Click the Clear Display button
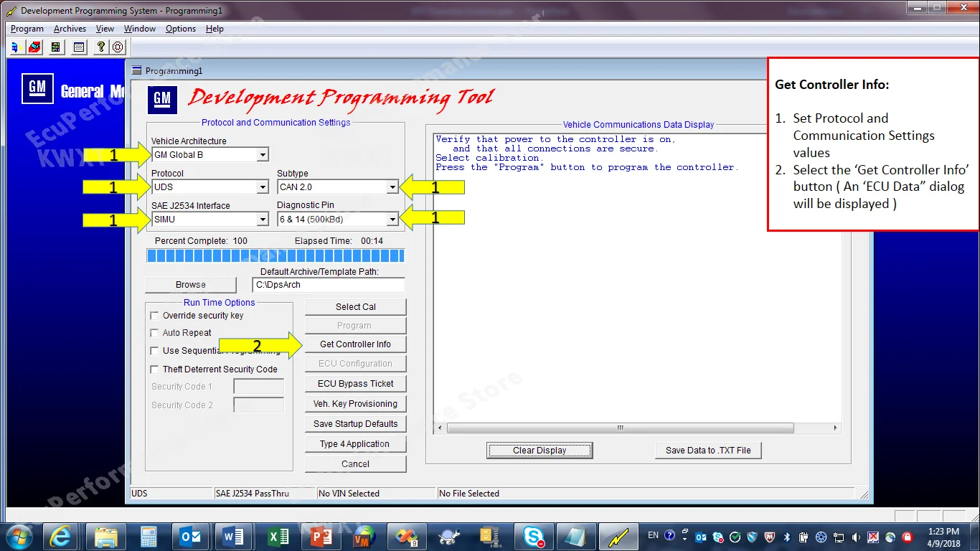Image resolution: width=980 pixels, height=551 pixels. 540,451
